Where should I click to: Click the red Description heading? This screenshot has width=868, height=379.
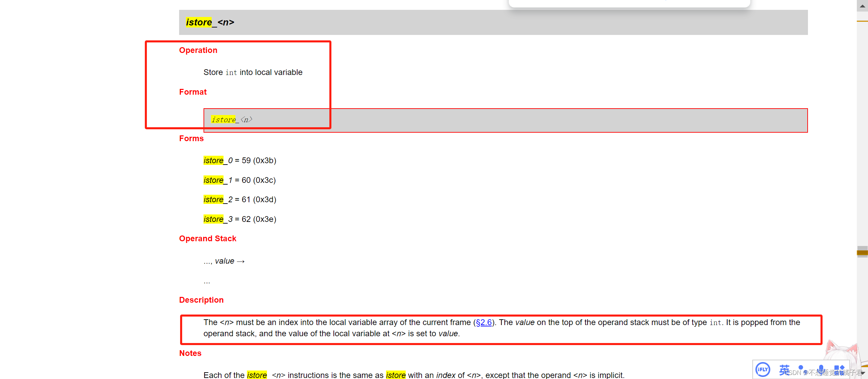[201, 300]
